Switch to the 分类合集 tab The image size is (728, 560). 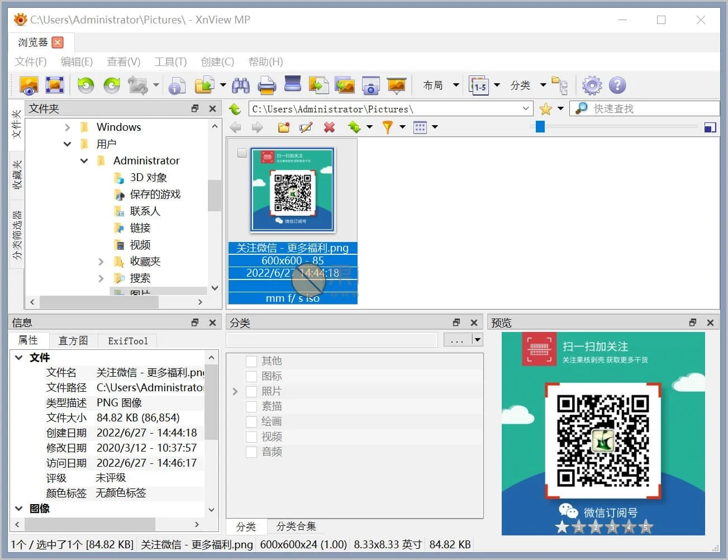tap(296, 526)
